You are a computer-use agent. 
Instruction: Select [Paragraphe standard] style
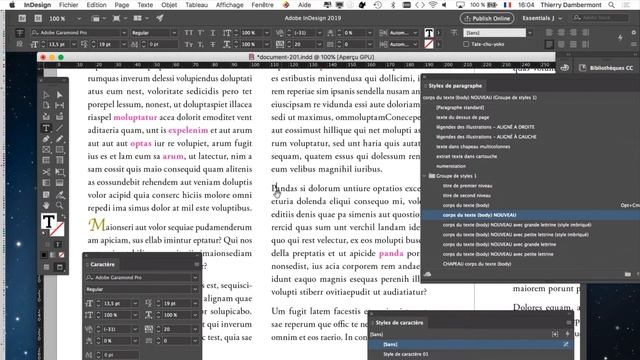460,107
